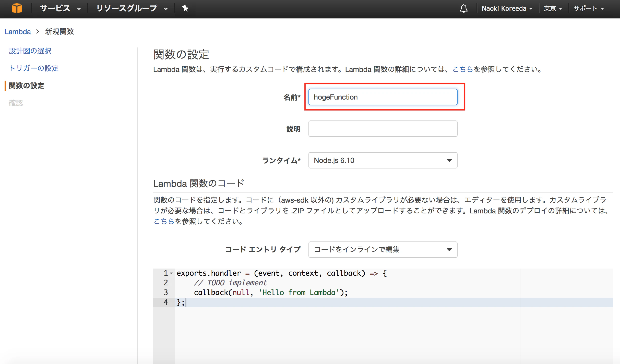Open the pin shortcuts icon
The width and height of the screenshot is (620, 364).
click(185, 8)
